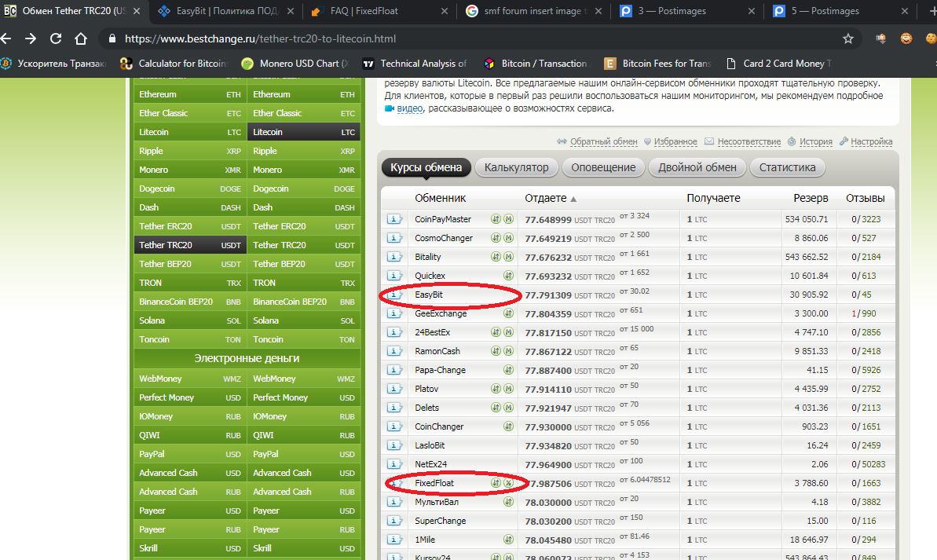The image size is (937, 560).
Task: Switch to the EasyBit policy browser tab
Action: coord(227,11)
